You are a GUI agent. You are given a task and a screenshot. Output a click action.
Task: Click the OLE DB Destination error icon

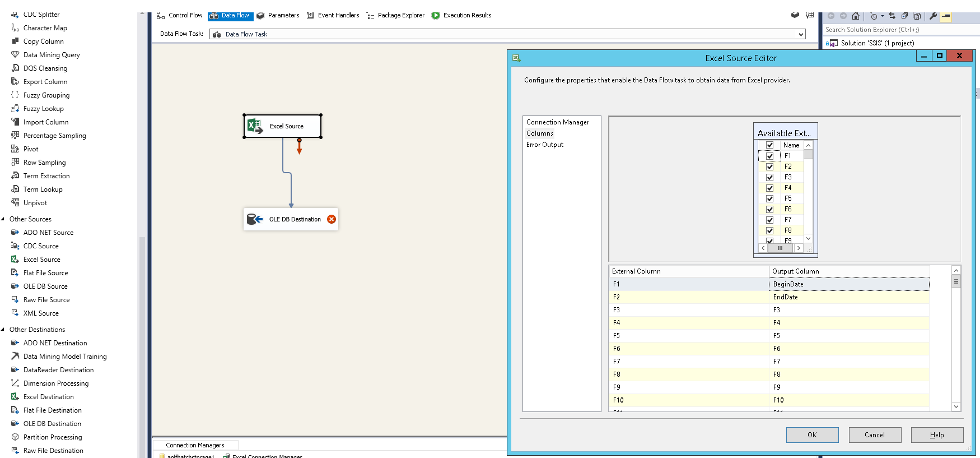click(332, 219)
